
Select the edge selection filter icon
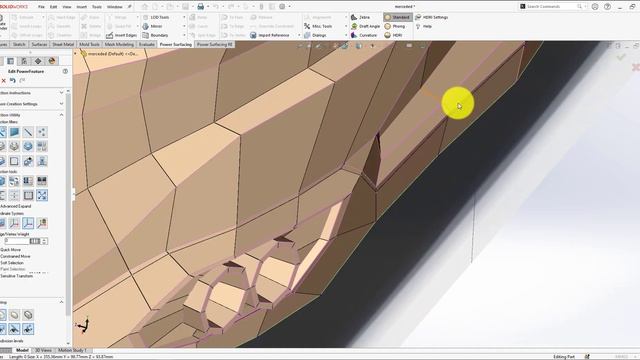(28, 132)
